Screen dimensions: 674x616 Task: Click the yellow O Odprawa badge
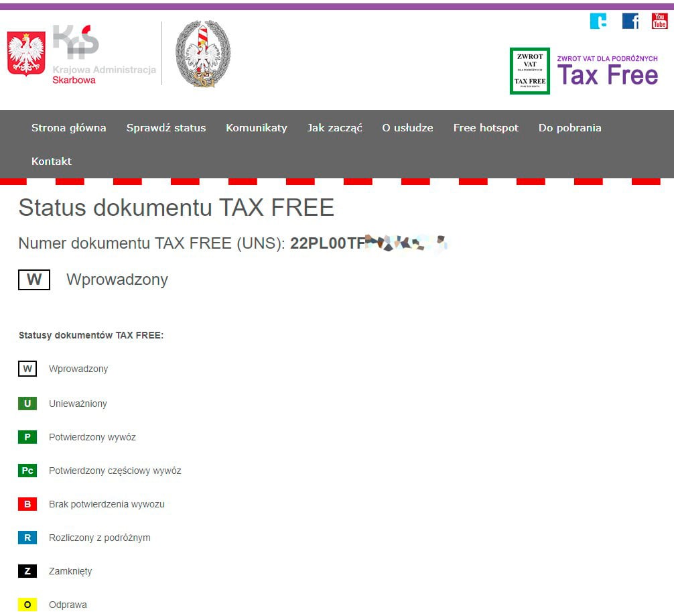click(x=27, y=604)
